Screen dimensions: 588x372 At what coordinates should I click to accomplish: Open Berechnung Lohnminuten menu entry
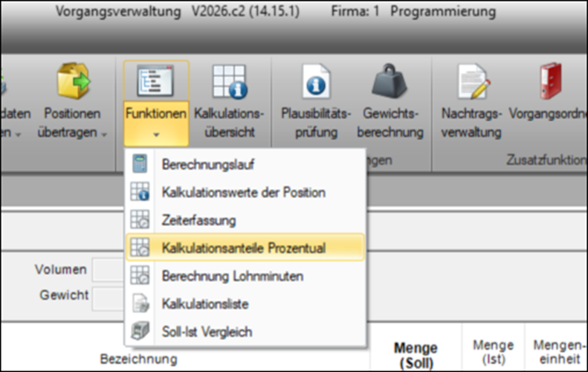(x=232, y=275)
